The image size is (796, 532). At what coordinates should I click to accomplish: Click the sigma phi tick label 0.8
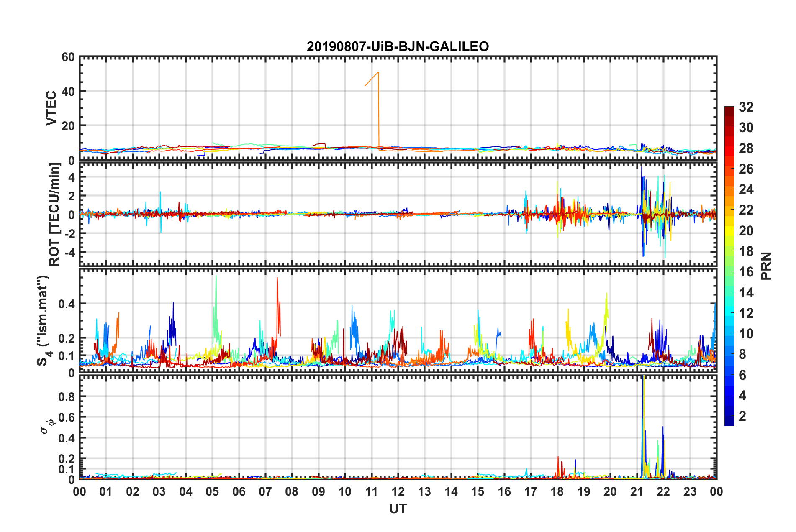(67, 397)
